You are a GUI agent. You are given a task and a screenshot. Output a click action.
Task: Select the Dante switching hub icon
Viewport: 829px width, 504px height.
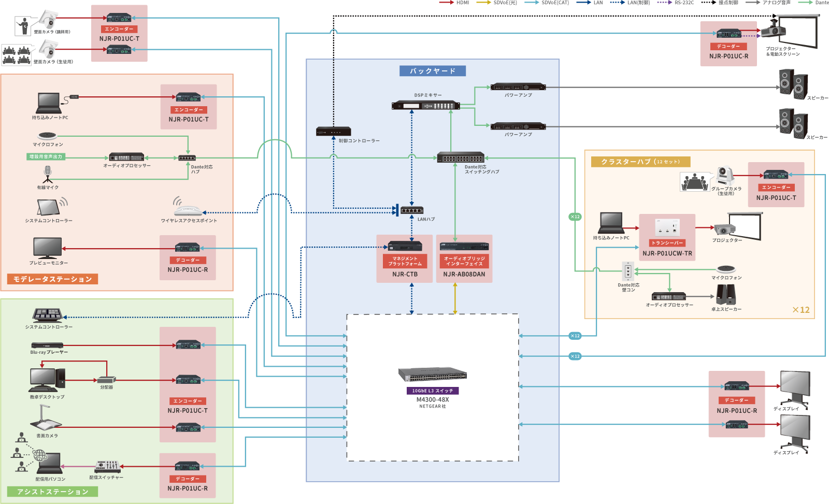point(461,157)
